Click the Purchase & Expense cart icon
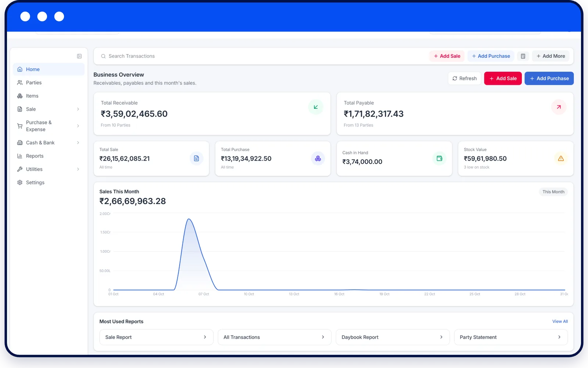Image resolution: width=588 pixels, height=368 pixels. coord(20,126)
